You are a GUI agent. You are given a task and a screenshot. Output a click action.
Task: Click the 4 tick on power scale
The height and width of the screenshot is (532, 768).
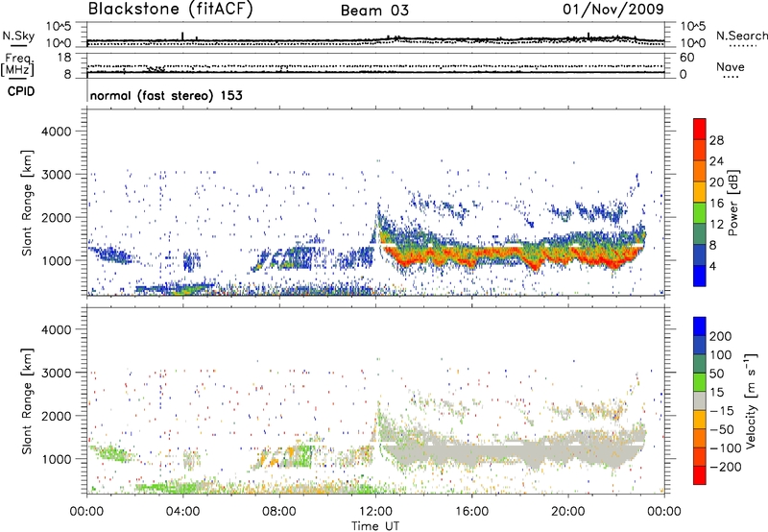[712, 266]
